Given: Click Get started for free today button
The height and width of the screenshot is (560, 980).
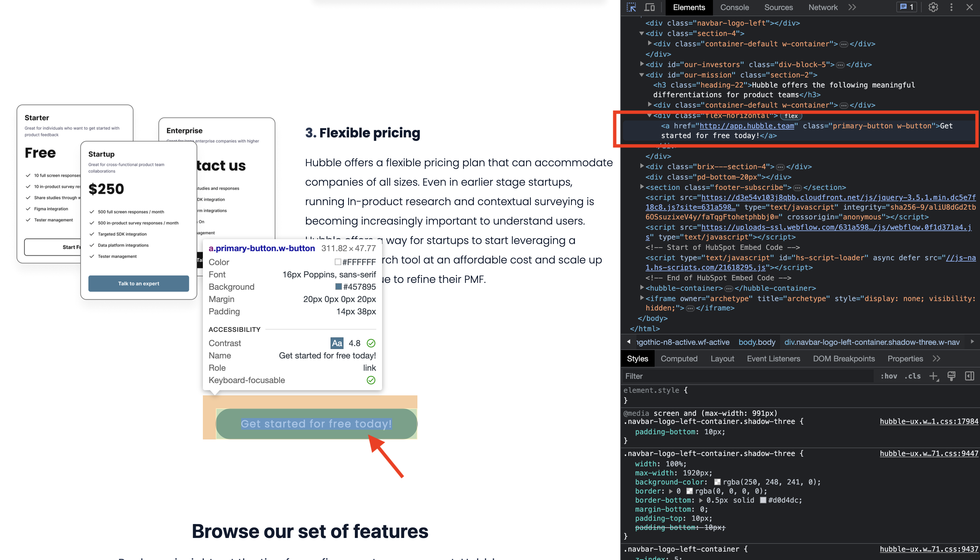Looking at the screenshot, I should click(317, 424).
